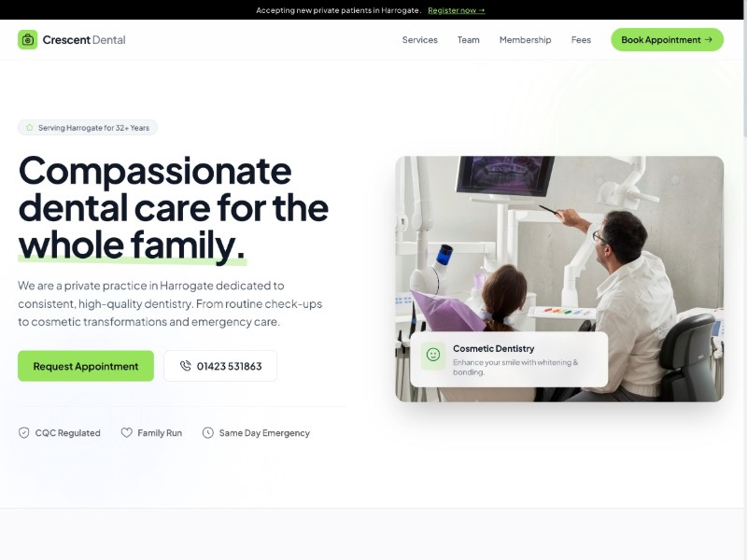This screenshot has width=747, height=560.
Task: Follow the Register now link
Action: point(456,10)
